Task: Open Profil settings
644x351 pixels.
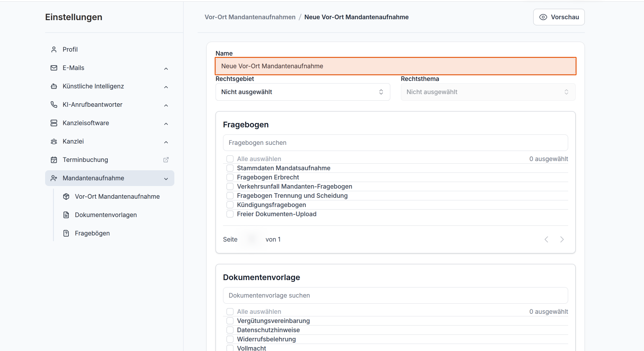Action: click(110, 49)
